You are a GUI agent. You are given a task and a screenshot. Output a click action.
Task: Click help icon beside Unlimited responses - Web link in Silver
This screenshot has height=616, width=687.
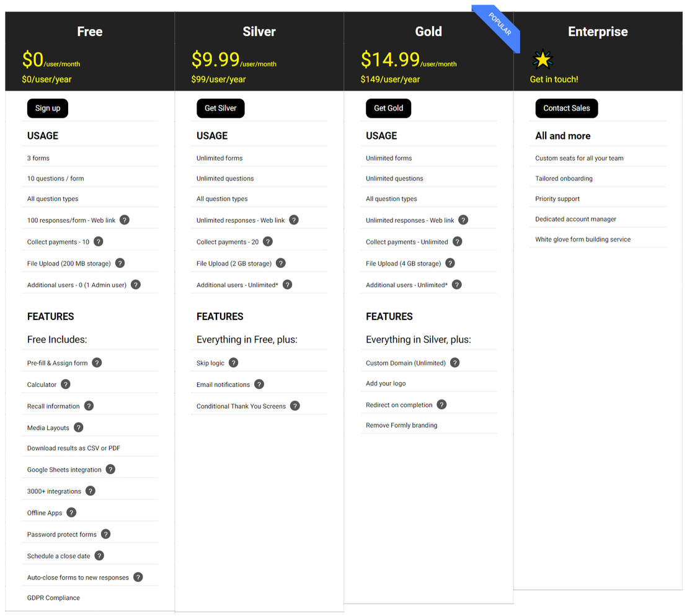[x=294, y=220]
